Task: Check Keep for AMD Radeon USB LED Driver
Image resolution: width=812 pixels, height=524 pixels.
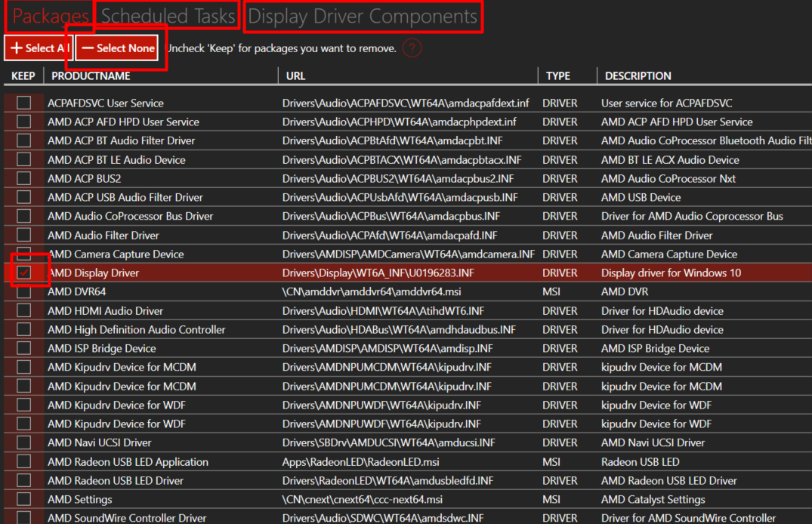Action: [x=24, y=480]
